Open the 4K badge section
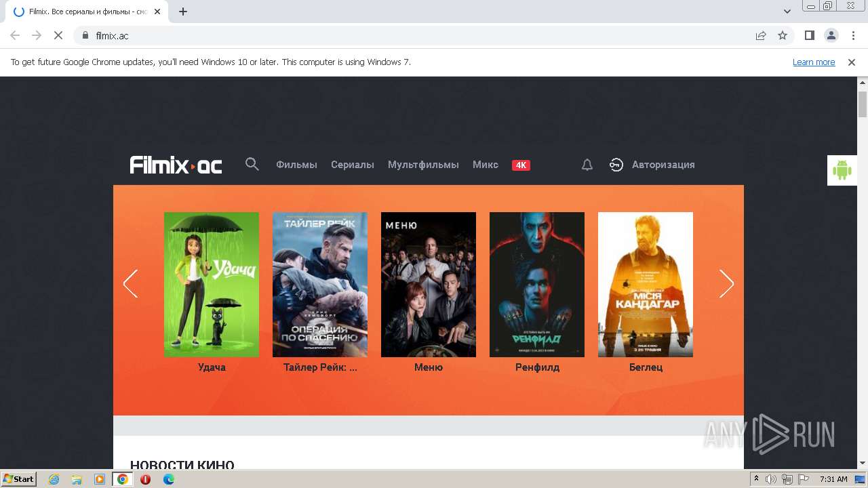The height and width of the screenshot is (488, 868). click(521, 165)
